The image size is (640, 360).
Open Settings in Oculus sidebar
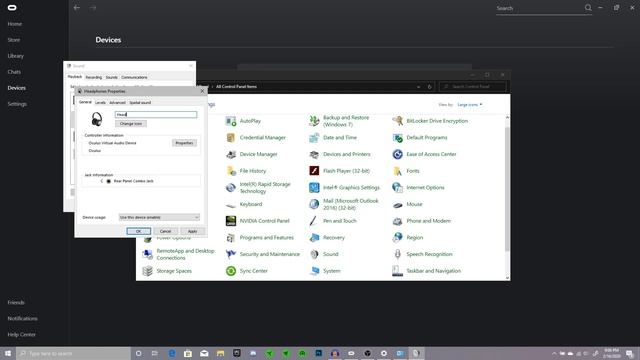pyautogui.click(x=17, y=104)
